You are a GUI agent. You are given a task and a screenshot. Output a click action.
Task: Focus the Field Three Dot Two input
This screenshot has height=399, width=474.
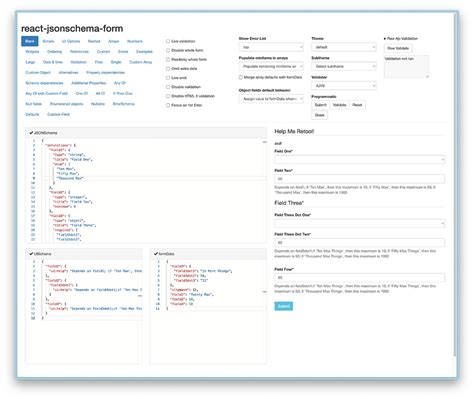(x=359, y=243)
